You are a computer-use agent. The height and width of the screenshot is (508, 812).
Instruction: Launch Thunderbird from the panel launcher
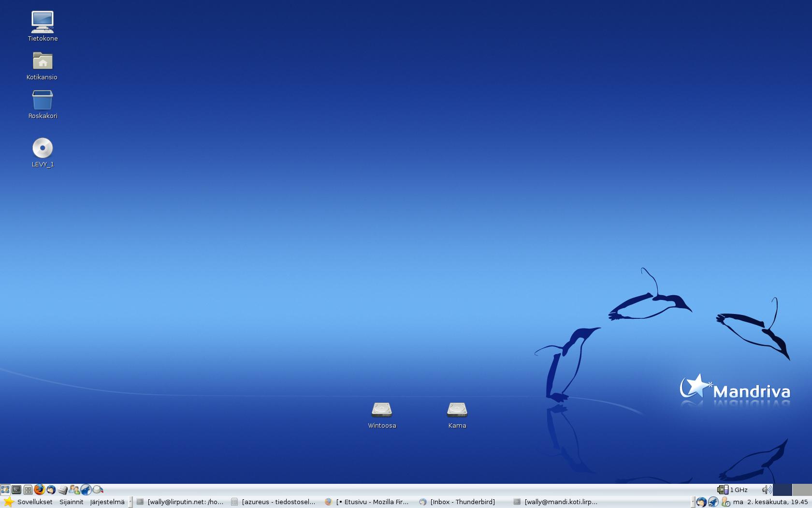[x=51, y=490]
